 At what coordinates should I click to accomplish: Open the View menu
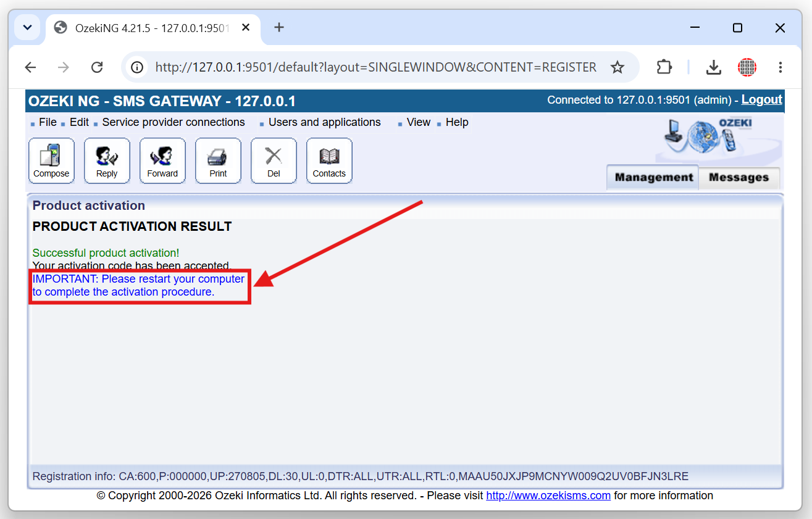point(419,122)
